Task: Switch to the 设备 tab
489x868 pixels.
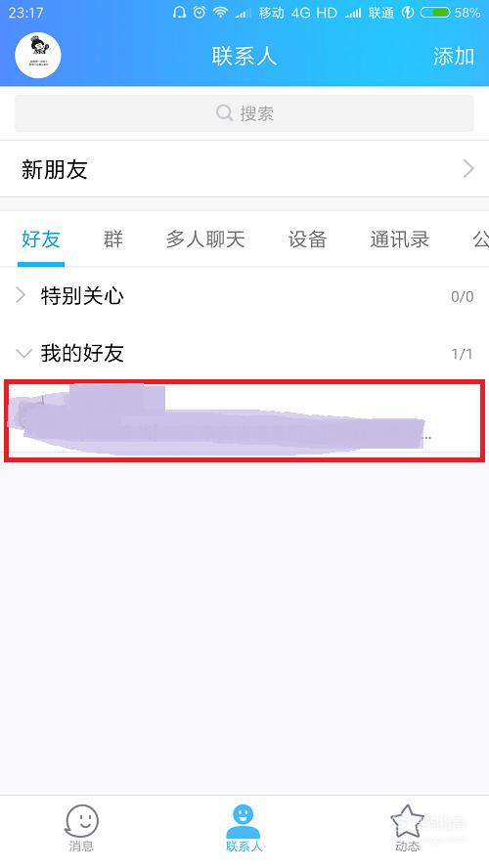Action: click(x=307, y=239)
